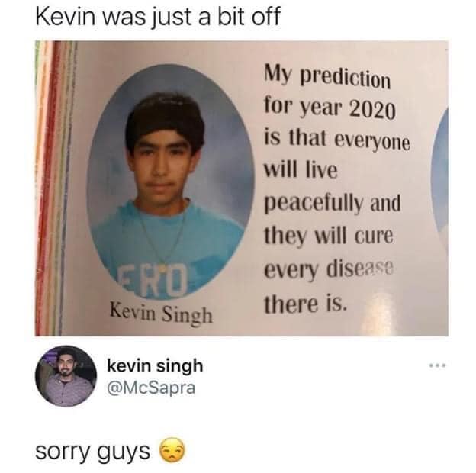Viewport: 476px width, 473px height.
Task: Click the 'they will cure' line
Action: (329, 236)
